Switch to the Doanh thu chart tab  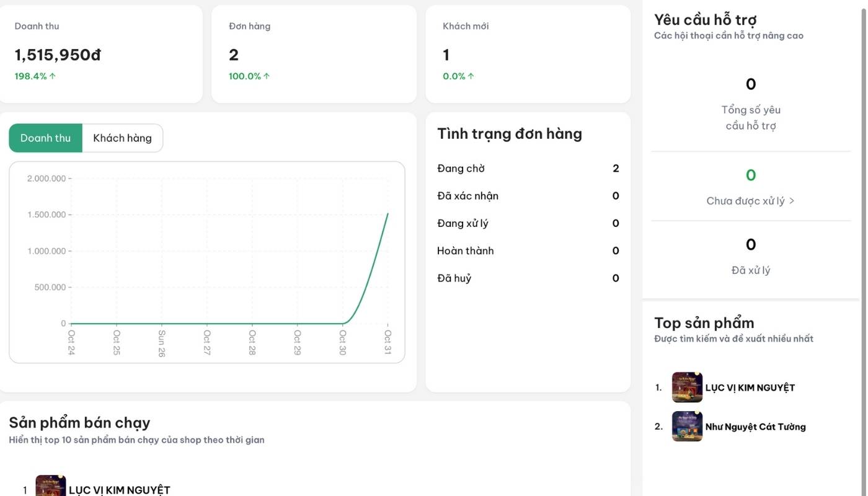click(x=46, y=138)
